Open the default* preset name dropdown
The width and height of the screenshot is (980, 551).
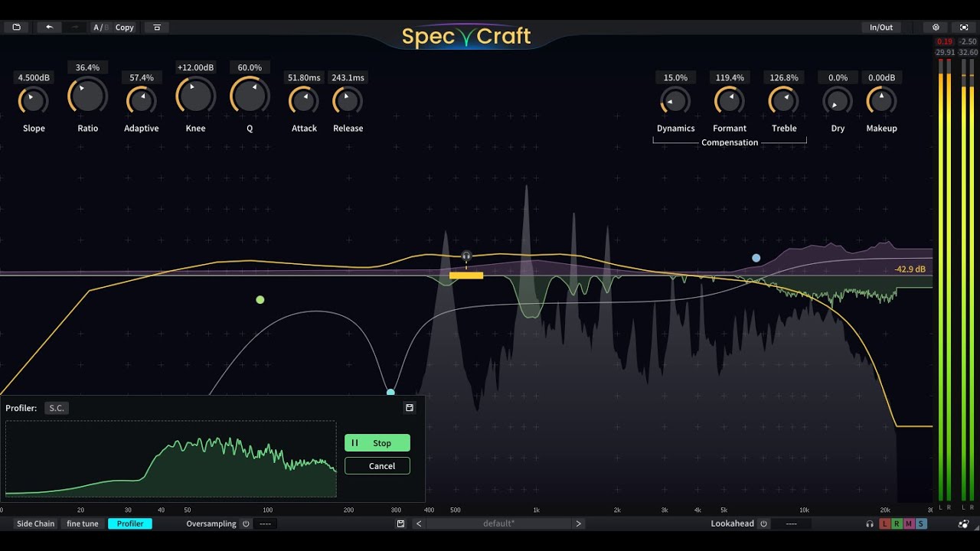498,523
